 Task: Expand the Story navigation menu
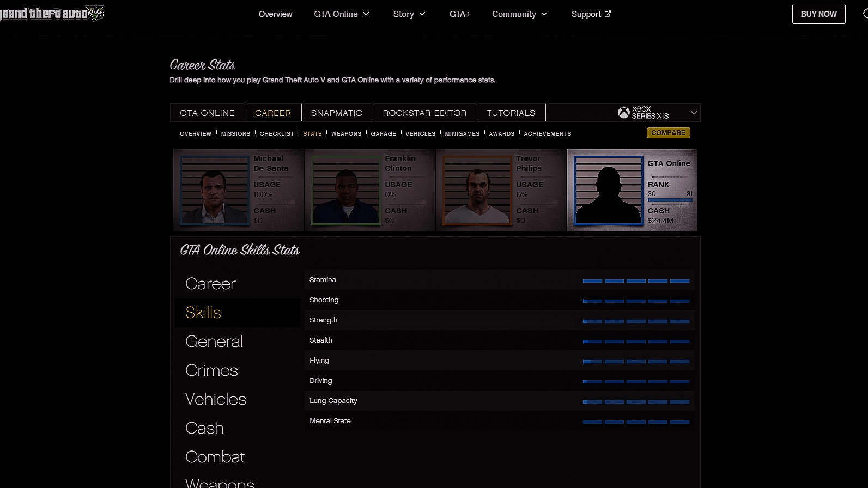(409, 14)
